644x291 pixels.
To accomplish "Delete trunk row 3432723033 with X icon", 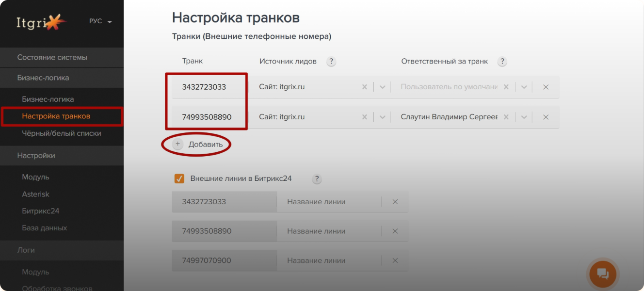I will click(546, 87).
